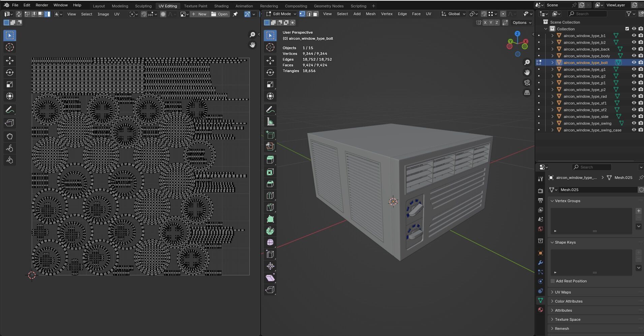Select the Grab tool in UV editor
644x336 pixels.
10,136
